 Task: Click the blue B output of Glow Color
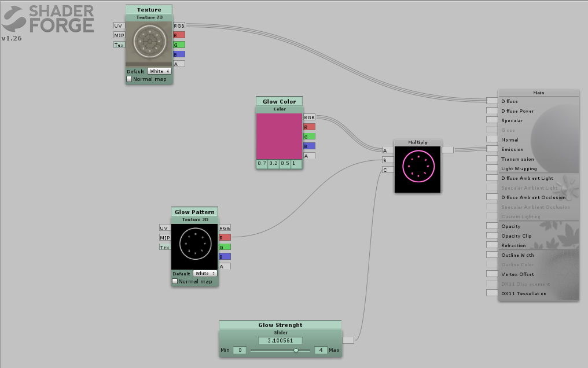310,146
